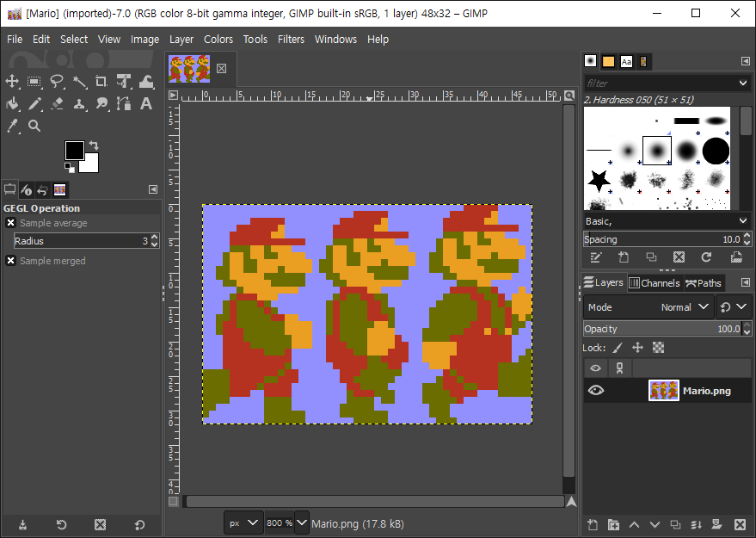This screenshot has width=756, height=538.
Task: Select the Free Select lasso tool
Action: [x=57, y=81]
